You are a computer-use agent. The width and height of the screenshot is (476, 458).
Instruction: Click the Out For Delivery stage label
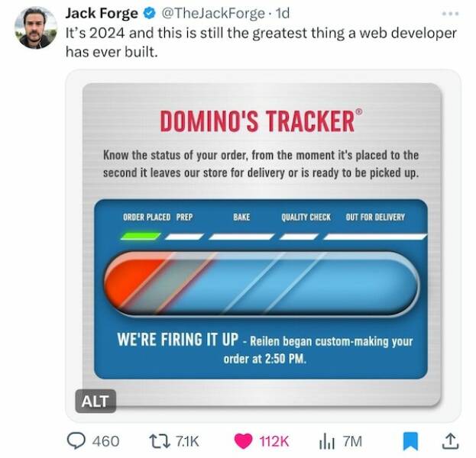pyautogui.click(x=375, y=218)
